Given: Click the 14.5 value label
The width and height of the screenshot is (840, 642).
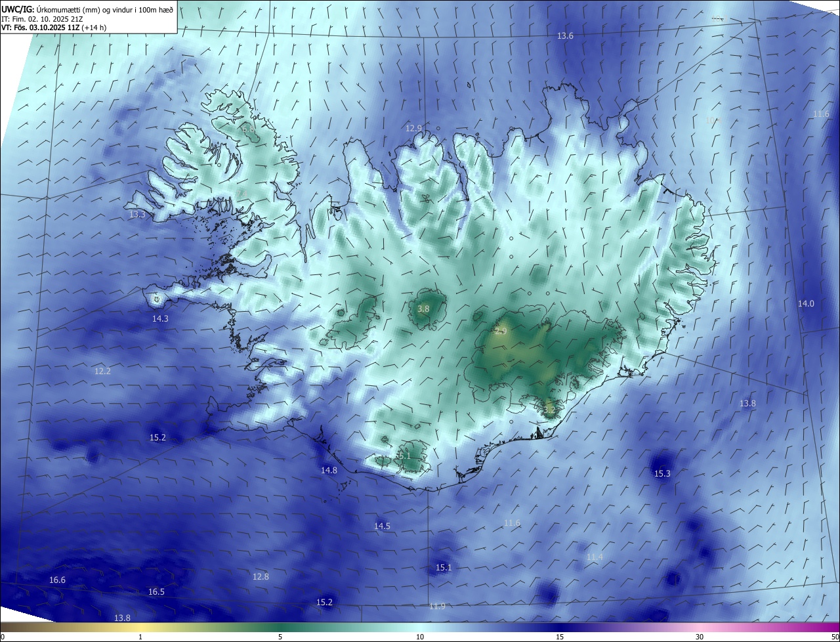Looking at the screenshot, I should [x=382, y=526].
